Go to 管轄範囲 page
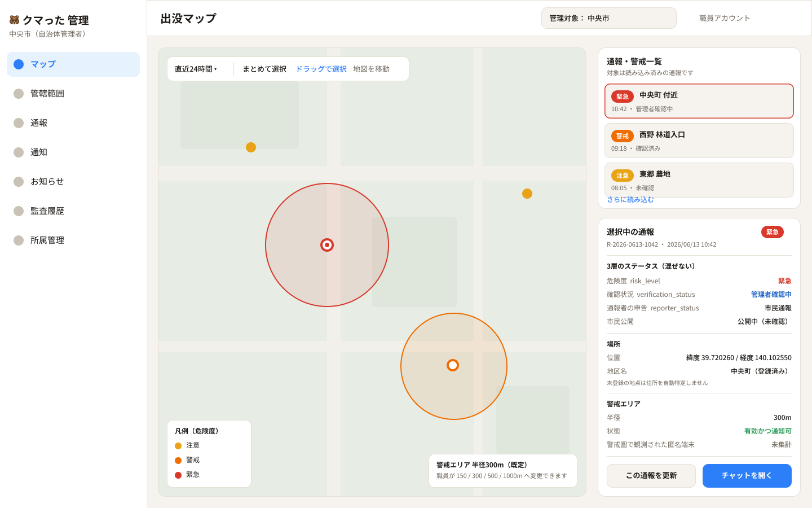Screen dimensions: 812x508 tap(73, 94)
